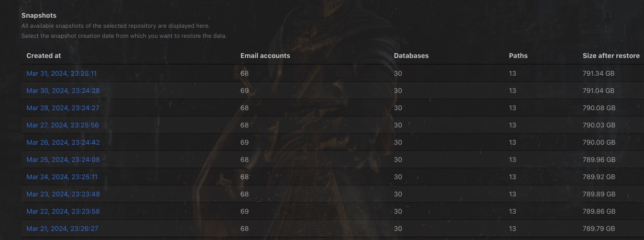Click the "Created at" column header
644x240 pixels.
(x=44, y=56)
